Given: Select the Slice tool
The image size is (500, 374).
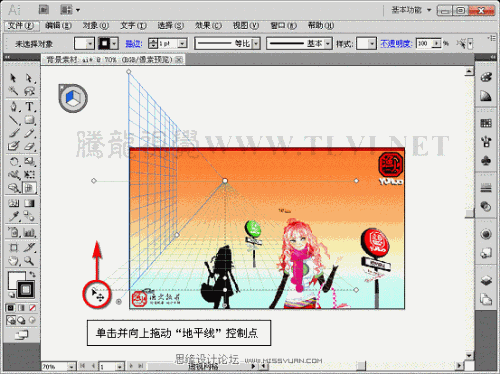Looking at the screenshot, I should click(29, 248).
